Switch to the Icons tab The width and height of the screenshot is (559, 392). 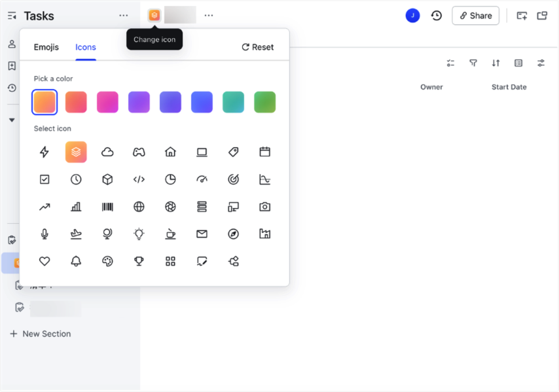(85, 46)
